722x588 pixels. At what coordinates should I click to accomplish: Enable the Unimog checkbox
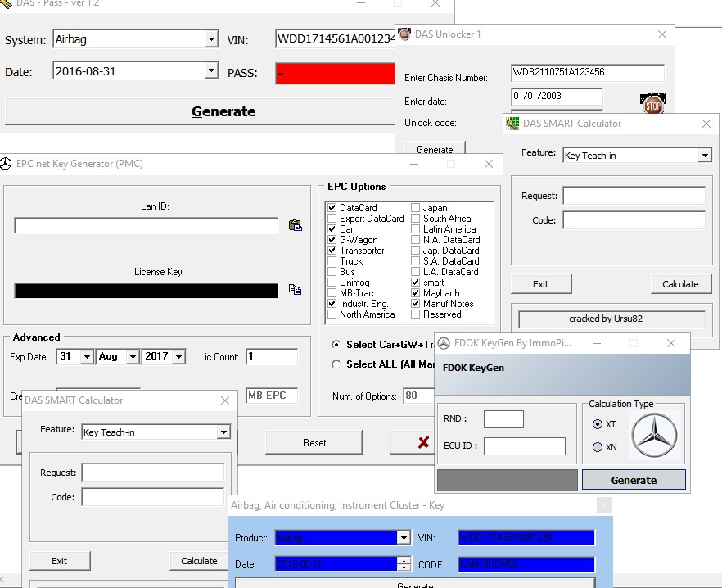332,282
